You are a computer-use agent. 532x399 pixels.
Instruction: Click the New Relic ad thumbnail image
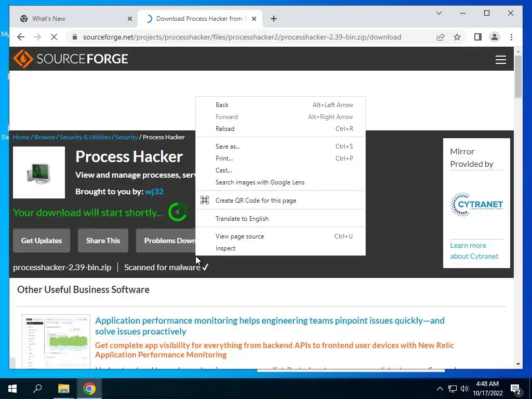click(56, 342)
